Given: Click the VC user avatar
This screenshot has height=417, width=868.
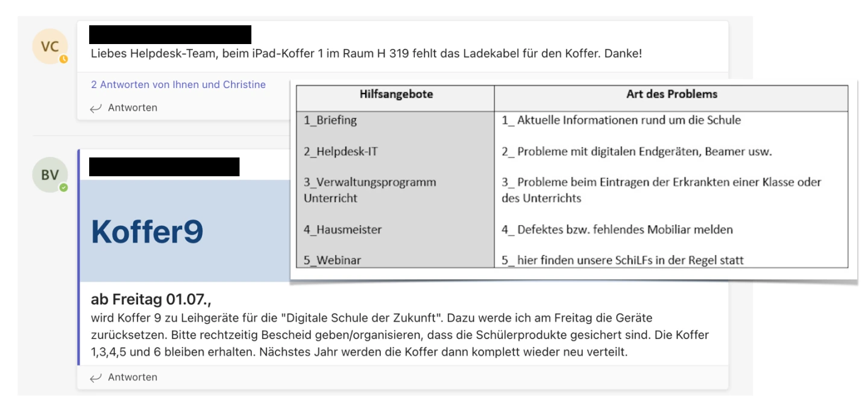Looking at the screenshot, I should click(49, 47).
